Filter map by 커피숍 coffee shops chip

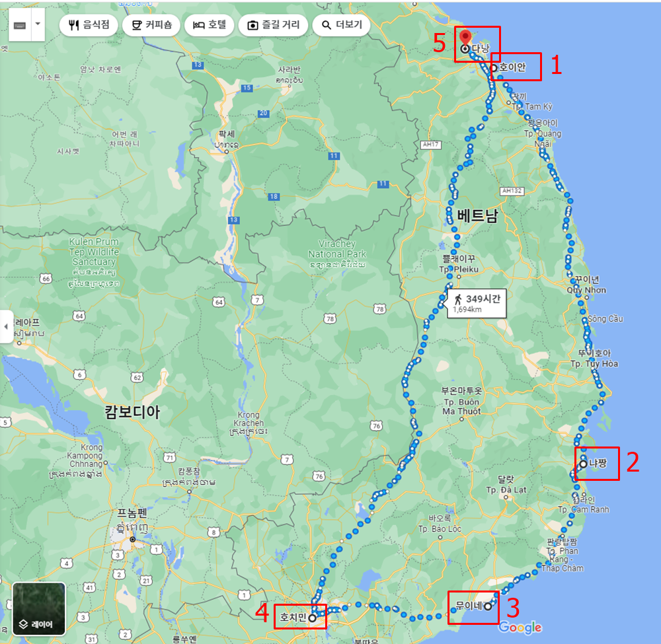(x=151, y=25)
